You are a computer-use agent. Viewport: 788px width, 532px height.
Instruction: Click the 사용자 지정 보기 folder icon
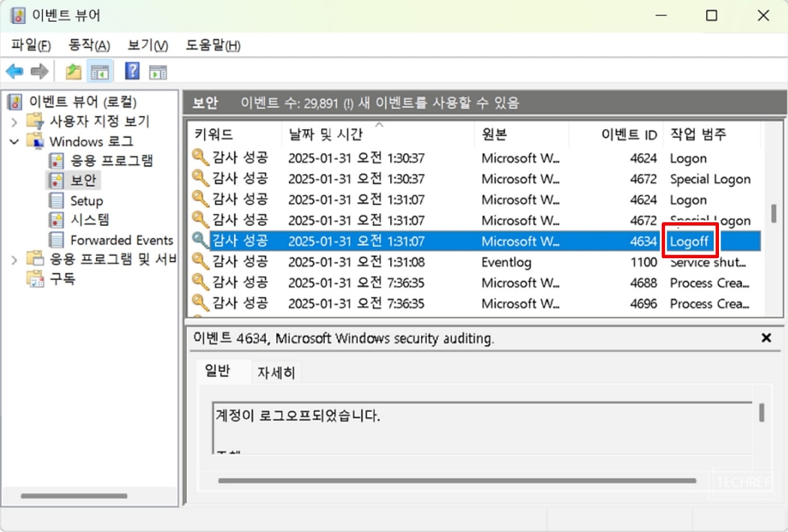point(35,121)
